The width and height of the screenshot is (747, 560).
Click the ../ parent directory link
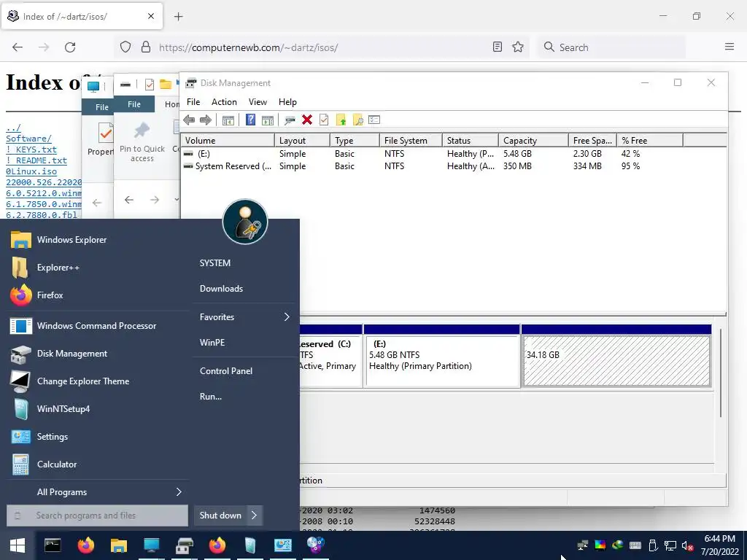[13, 128]
